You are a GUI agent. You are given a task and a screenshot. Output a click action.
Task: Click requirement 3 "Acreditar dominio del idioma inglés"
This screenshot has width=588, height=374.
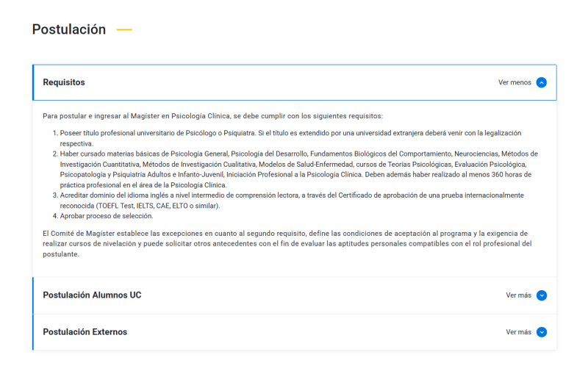(292, 201)
